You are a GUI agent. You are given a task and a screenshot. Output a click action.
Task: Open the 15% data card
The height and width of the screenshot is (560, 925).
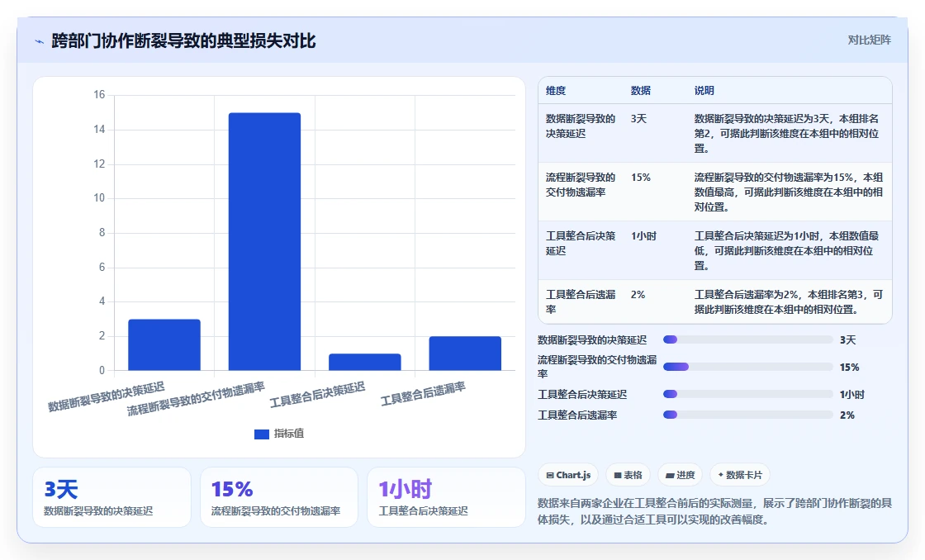coord(279,497)
